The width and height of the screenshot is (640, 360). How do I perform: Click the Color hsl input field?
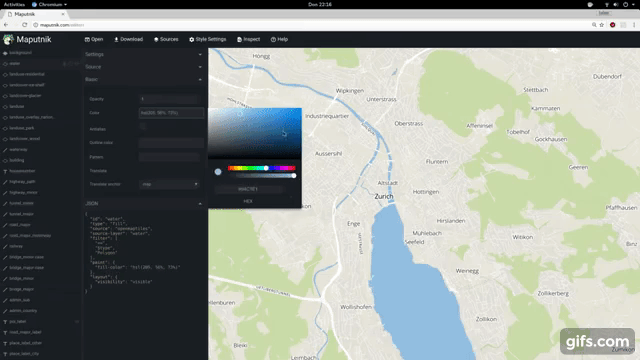click(171, 113)
